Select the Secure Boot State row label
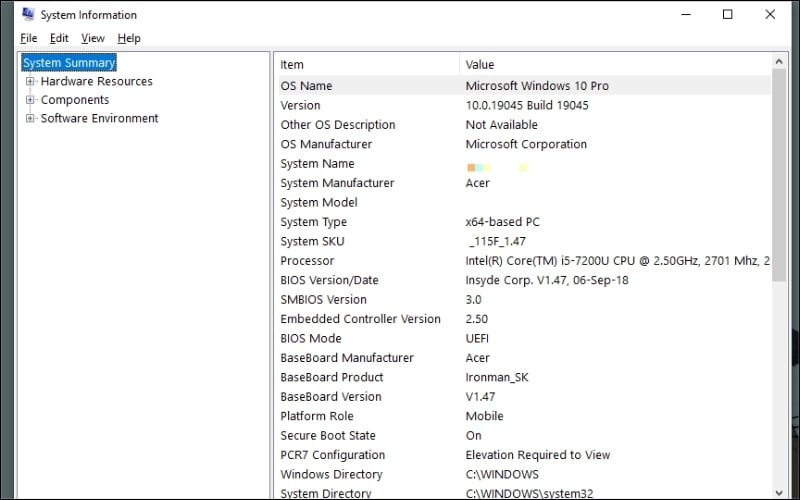Viewport: 800px width, 500px height. click(x=328, y=435)
